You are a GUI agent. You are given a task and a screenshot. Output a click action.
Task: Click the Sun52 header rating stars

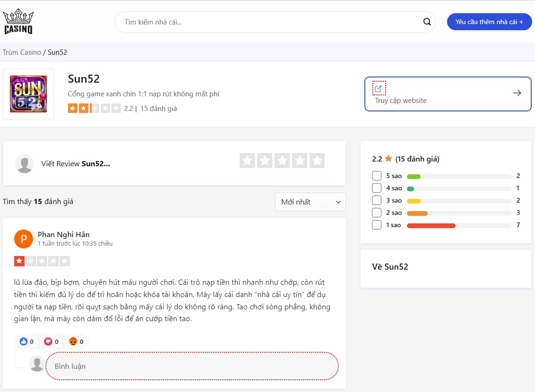point(95,109)
